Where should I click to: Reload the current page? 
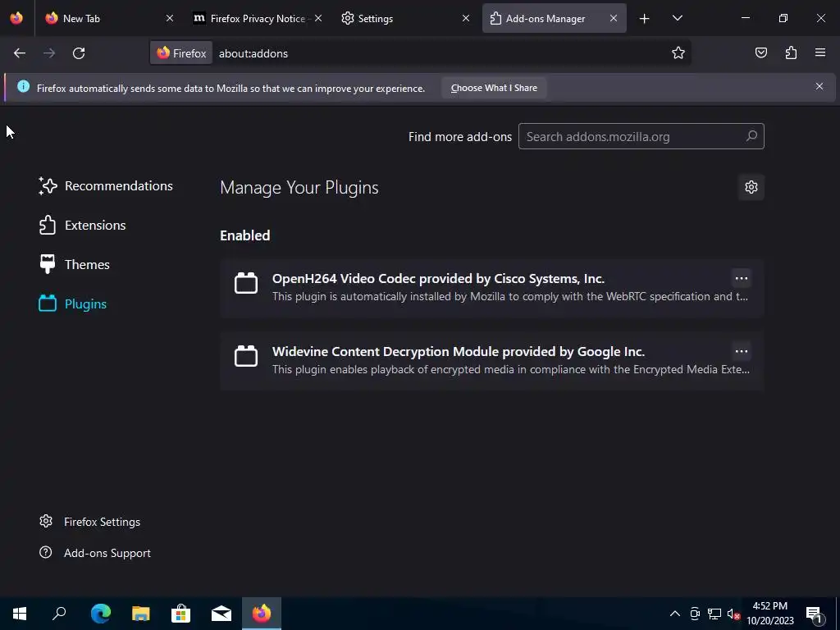[79, 53]
